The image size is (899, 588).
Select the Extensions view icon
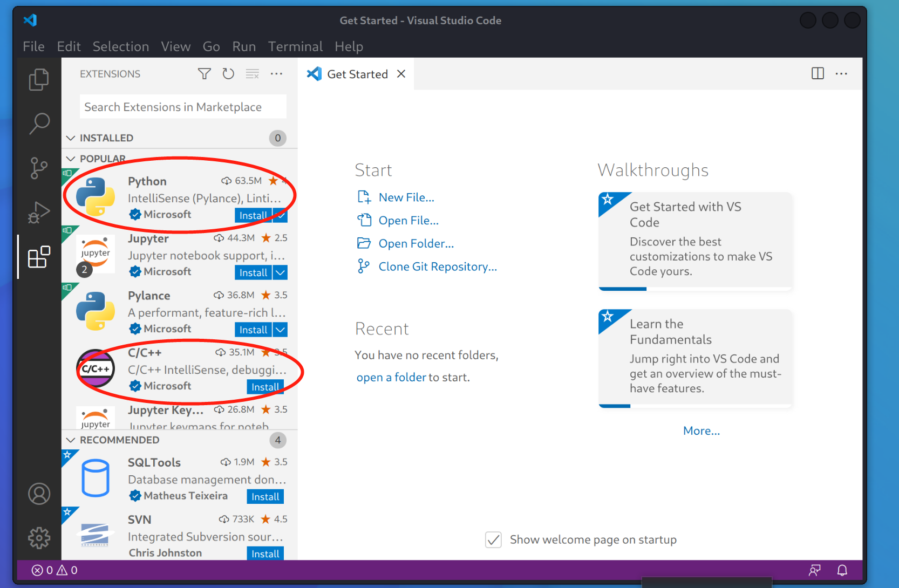point(39,257)
